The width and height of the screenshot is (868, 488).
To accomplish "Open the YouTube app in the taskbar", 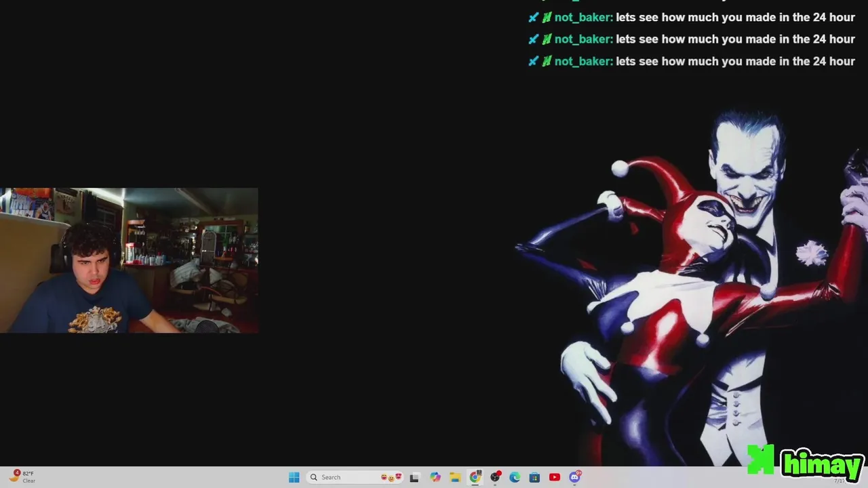I will point(555,477).
